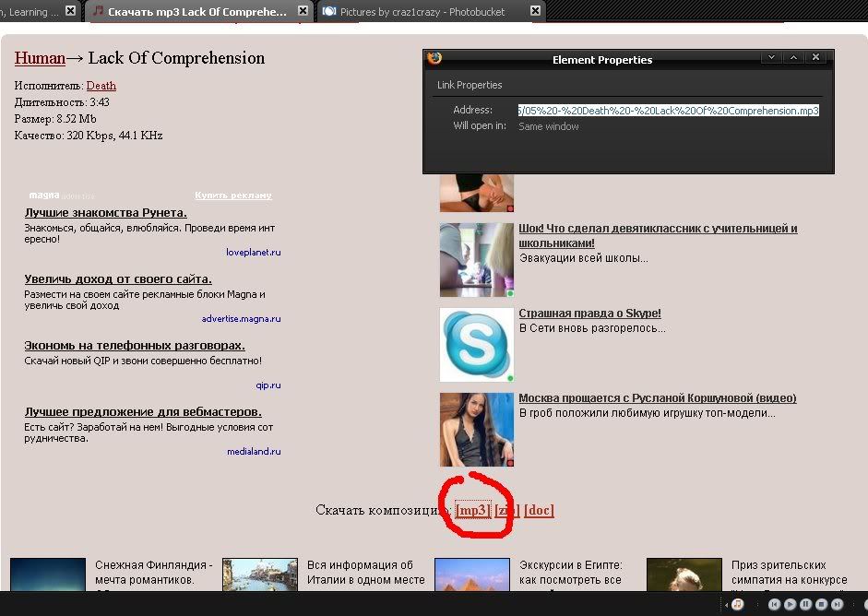868x616 pixels.
Task: Open the Human album link in heading
Action: tap(40, 58)
